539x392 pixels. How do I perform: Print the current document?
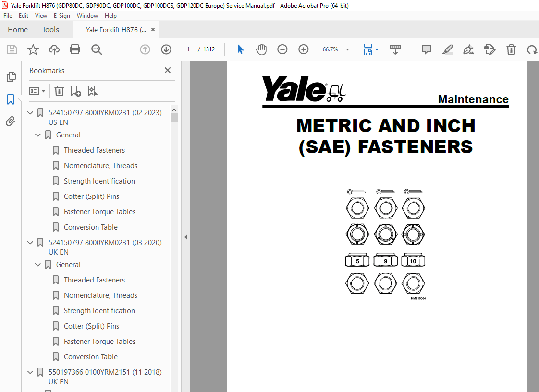[75, 49]
